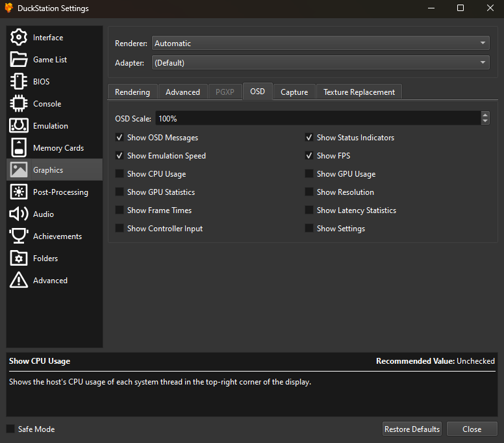
Task: Open Memory Cards icon
Action: tap(19, 147)
